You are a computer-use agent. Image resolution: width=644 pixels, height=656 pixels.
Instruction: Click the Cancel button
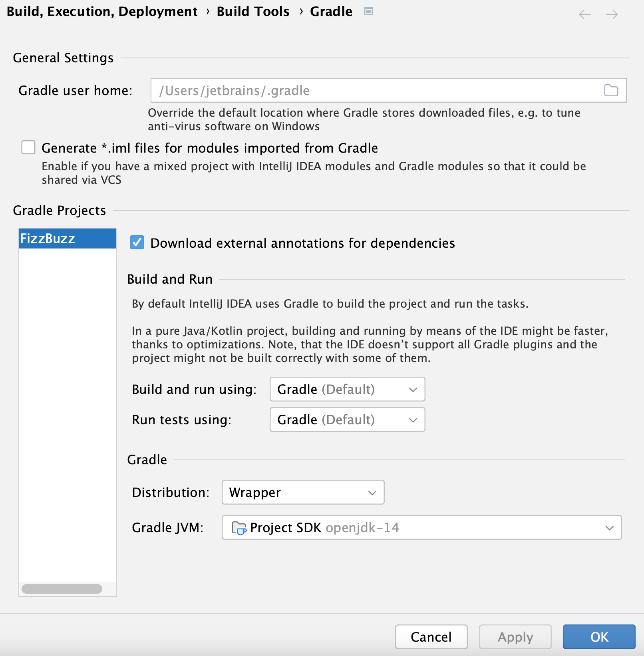coord(431,637)
